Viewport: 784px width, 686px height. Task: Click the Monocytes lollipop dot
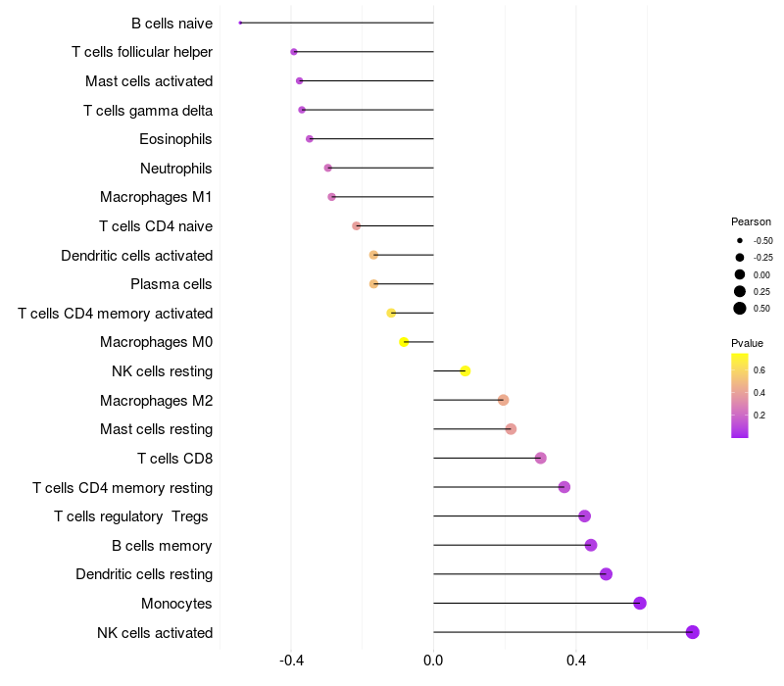(x=640, y=603)
